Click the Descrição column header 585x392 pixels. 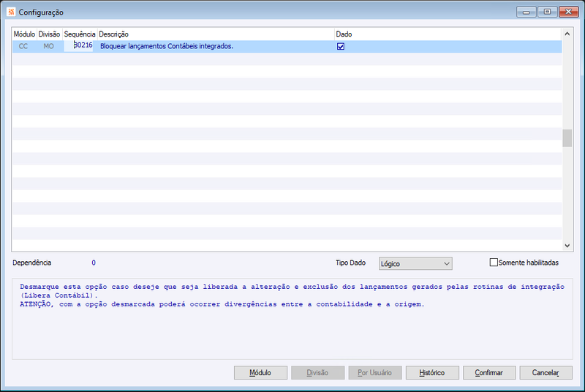[216, 34]
